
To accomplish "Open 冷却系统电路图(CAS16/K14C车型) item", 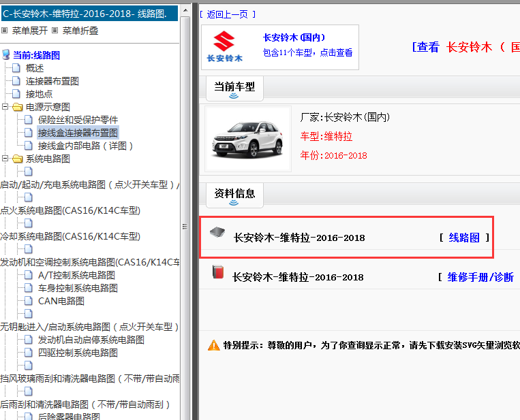I will click(x=70, y=236).
